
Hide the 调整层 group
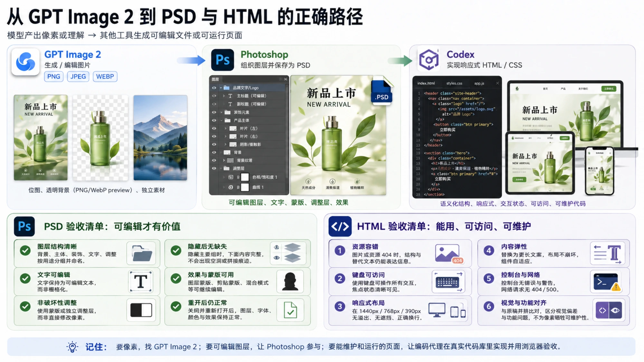[214, 168]
